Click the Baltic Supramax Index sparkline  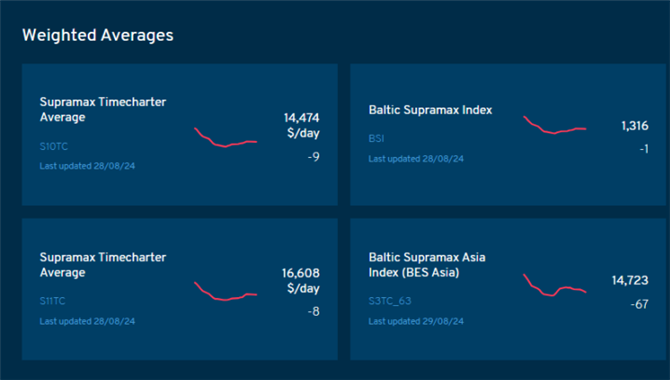tap(555, 125)
